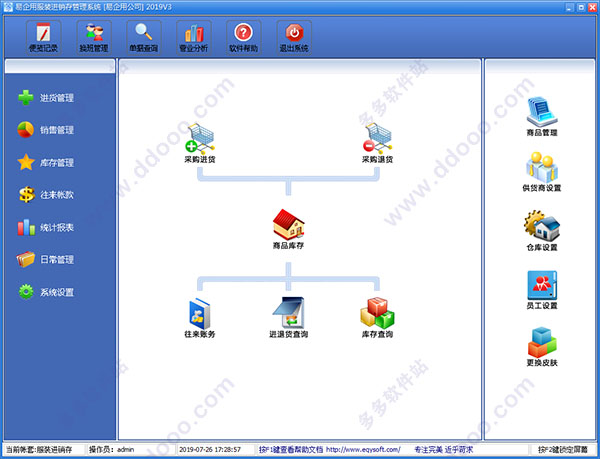Click the green gear icon beside 系统设置
600x459 pixels.
click(26, 292)
